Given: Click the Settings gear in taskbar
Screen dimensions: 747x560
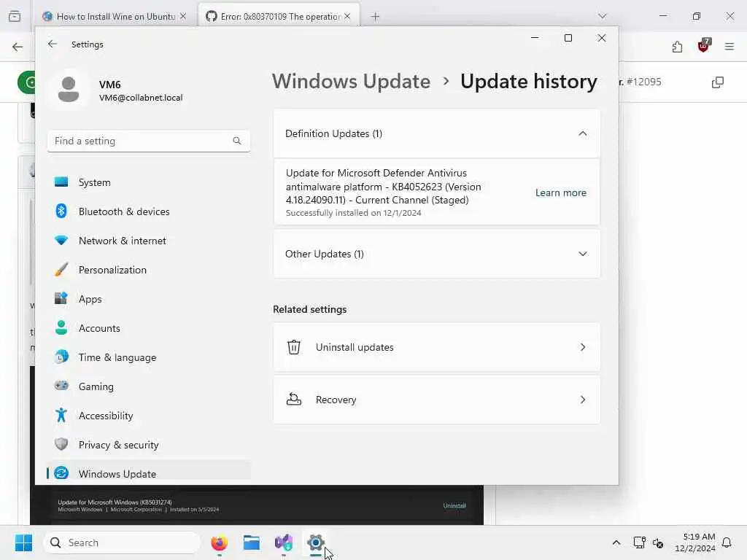Looking at the screenshot, I should pos(315,542).
